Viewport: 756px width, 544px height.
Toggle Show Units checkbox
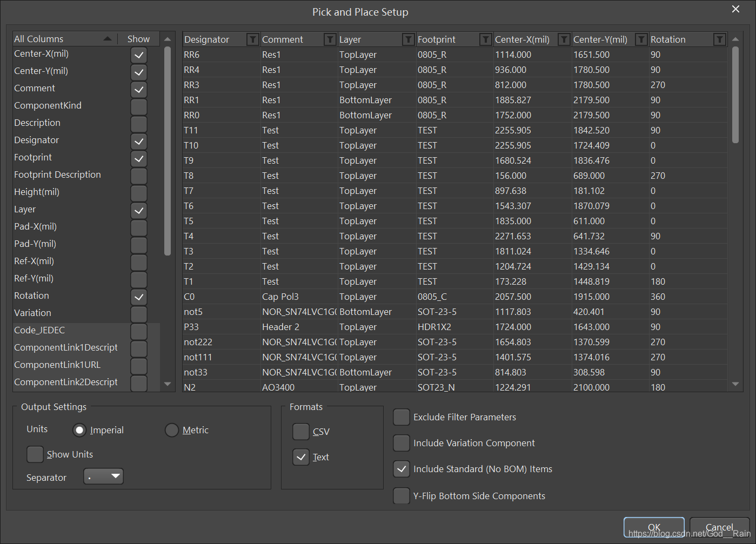click(x=35, y=454)
